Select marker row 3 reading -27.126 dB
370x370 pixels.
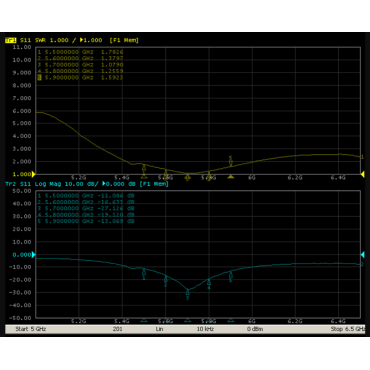[86, 209]
